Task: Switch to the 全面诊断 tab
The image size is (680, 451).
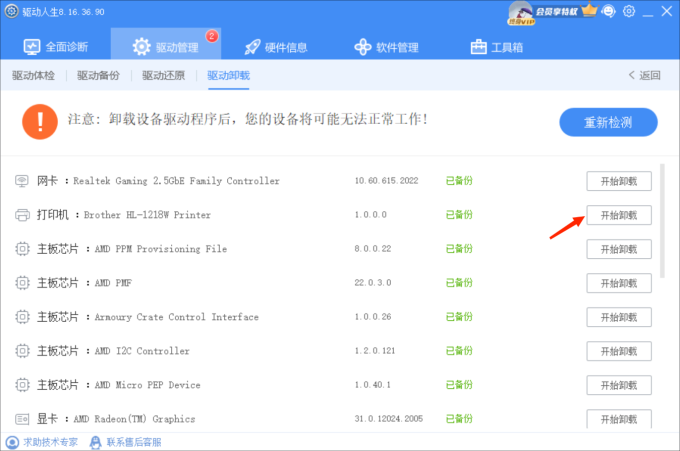Action: [56, 47]
